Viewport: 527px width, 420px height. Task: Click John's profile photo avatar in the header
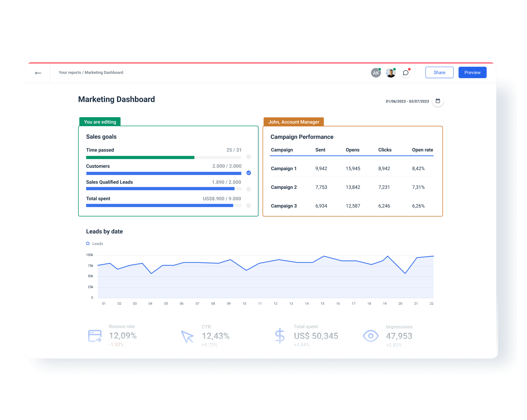click(x=391, y=73)
